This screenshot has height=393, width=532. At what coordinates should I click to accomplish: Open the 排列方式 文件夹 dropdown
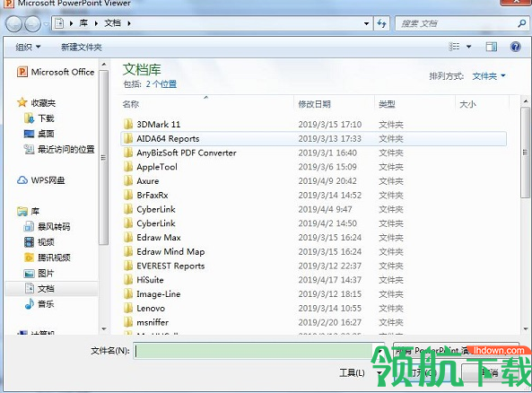coord(489,76)
